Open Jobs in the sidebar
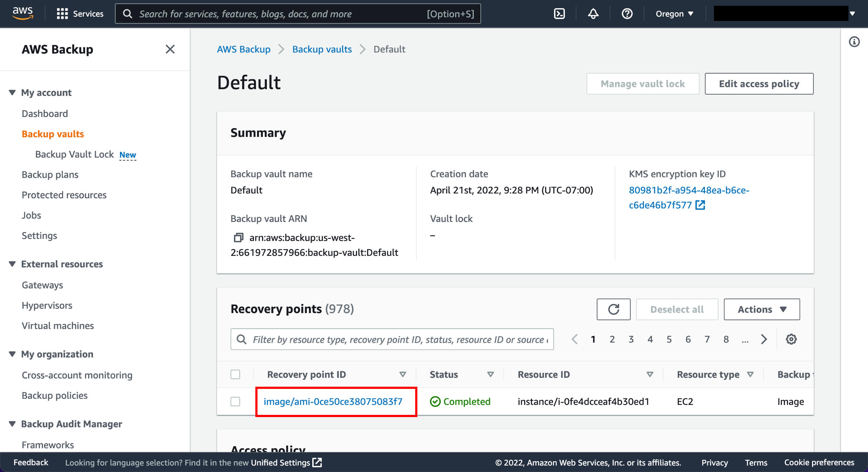 point(31,215)
